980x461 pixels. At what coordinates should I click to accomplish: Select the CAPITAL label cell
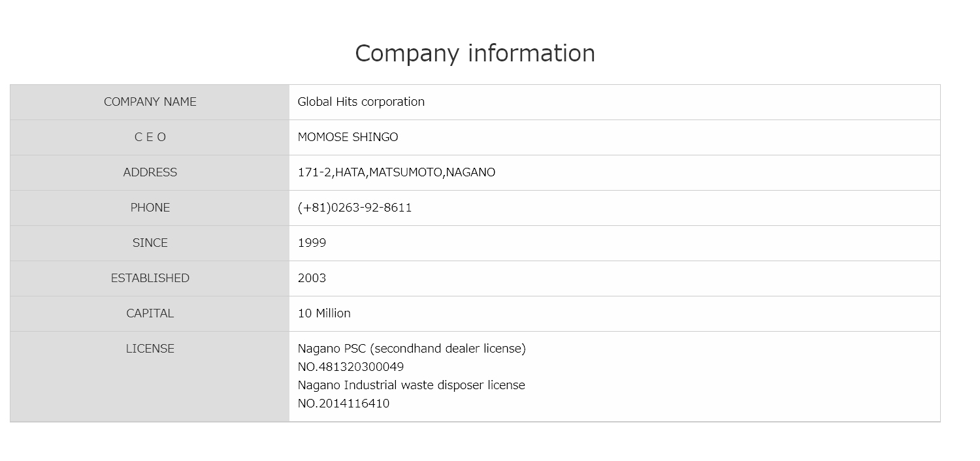coord(150,313)
